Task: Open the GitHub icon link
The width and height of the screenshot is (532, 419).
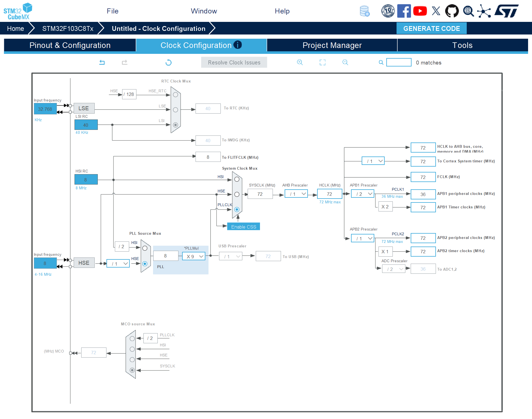Action: click(x=452, y=11)
